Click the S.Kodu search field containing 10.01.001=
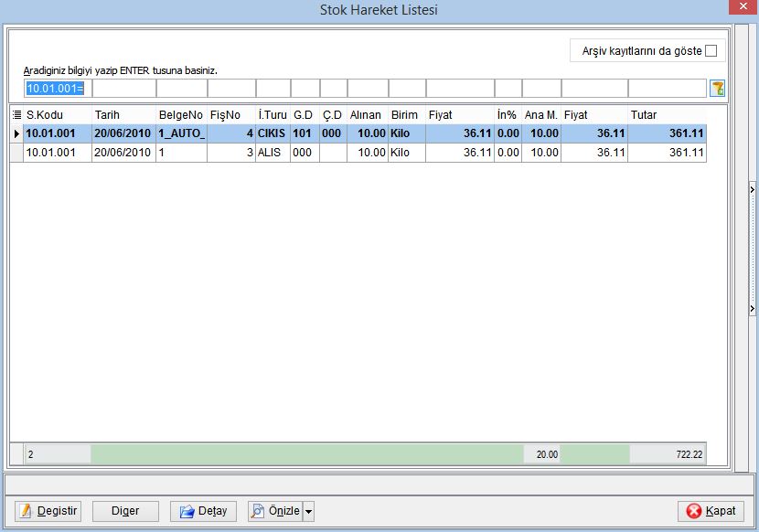The height and width of the screenshot is (532, 759). tap(58, 89)
